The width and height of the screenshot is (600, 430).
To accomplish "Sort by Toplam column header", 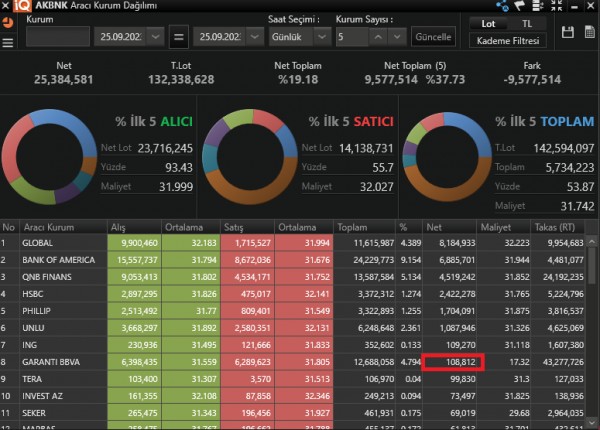I will point(364,227).
